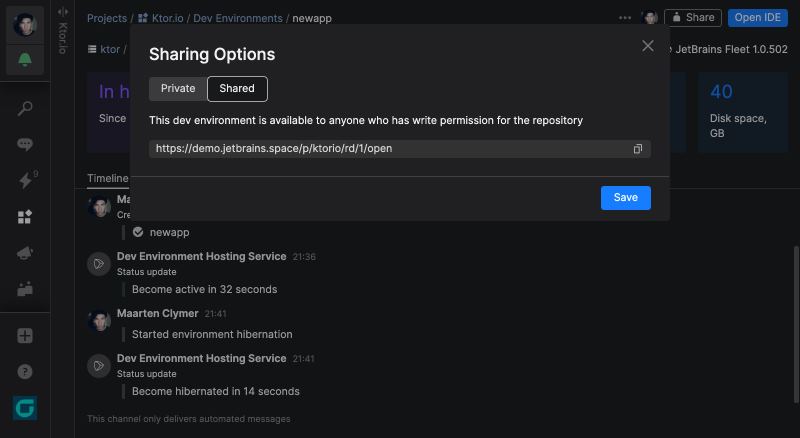Open megaphone blog icon in sidebar

pyautogui.click(x=24, y=253)
